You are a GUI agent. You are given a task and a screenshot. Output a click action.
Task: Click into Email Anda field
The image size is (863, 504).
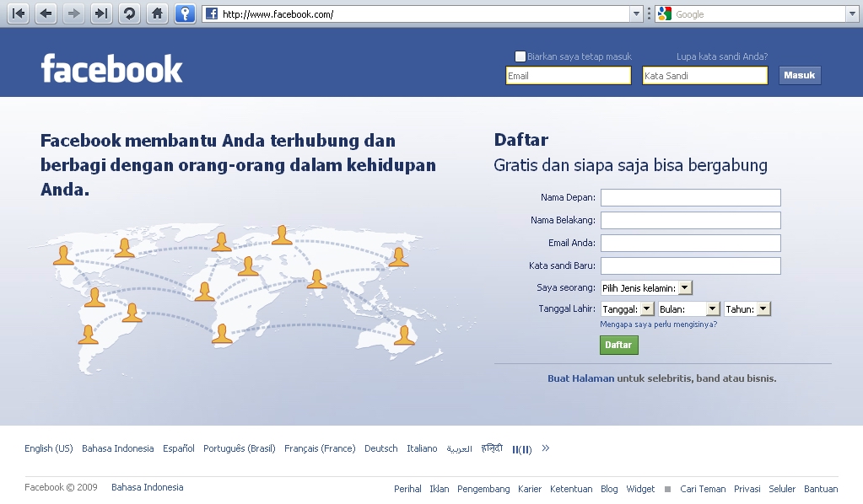click(x=690, y=243)
